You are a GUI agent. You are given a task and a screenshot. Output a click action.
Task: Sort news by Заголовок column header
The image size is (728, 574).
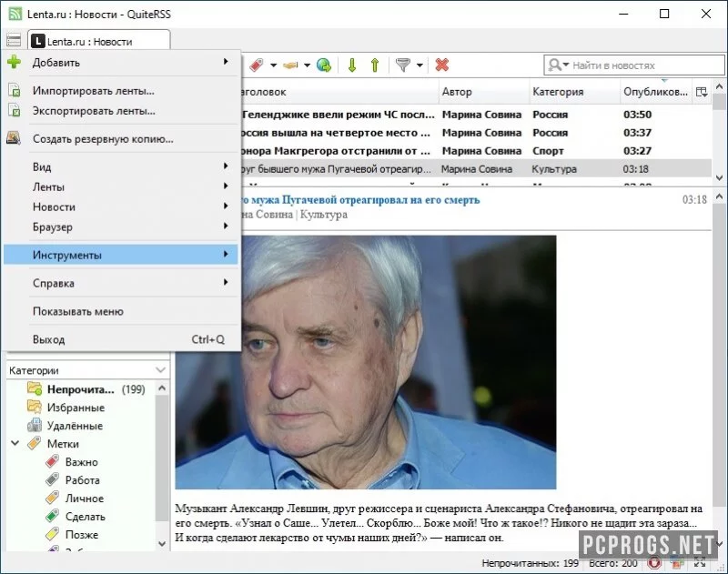[x=339, y=92]
